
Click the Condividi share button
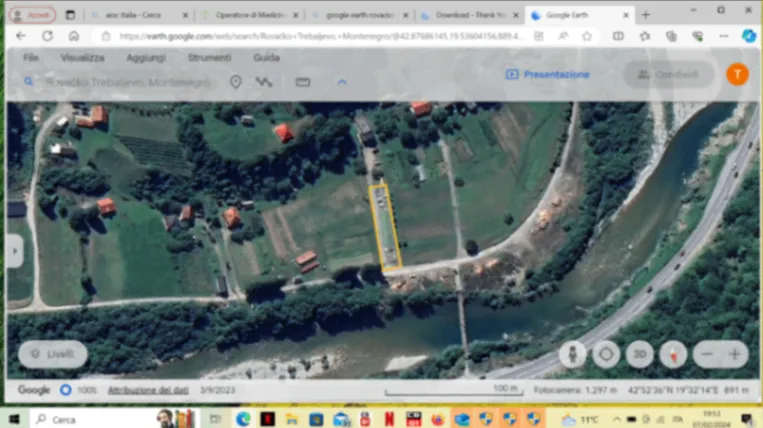coord(669,74)
